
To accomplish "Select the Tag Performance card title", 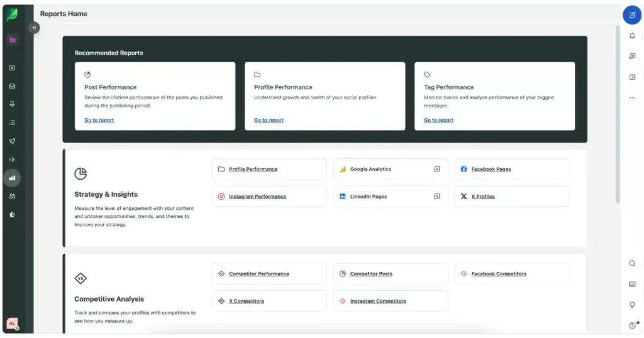I will 448,87.
